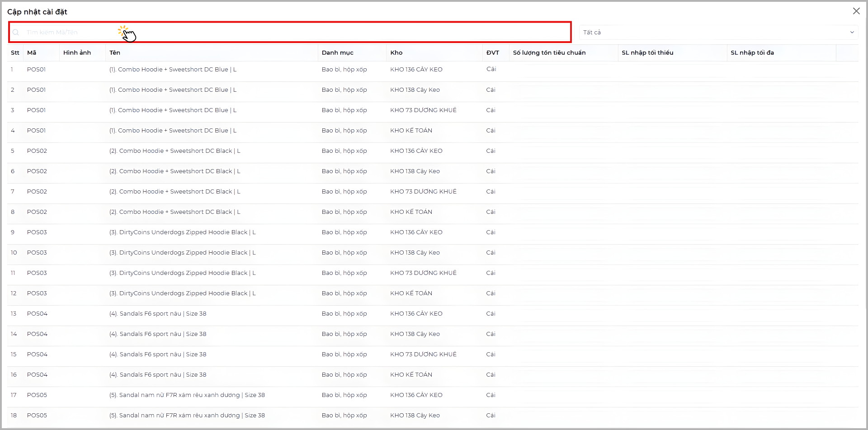Click row 5 code POS02
The image size is (868, 430).
(37, 151)
